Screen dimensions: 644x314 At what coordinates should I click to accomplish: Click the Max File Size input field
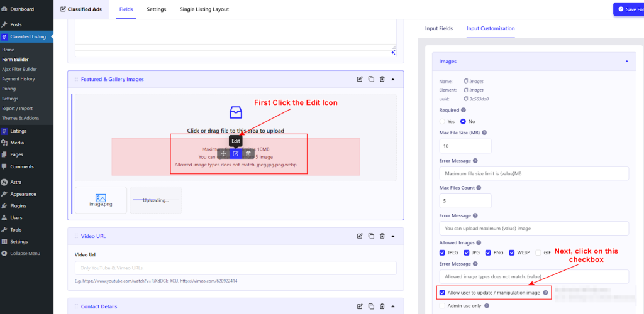(465, 146)
